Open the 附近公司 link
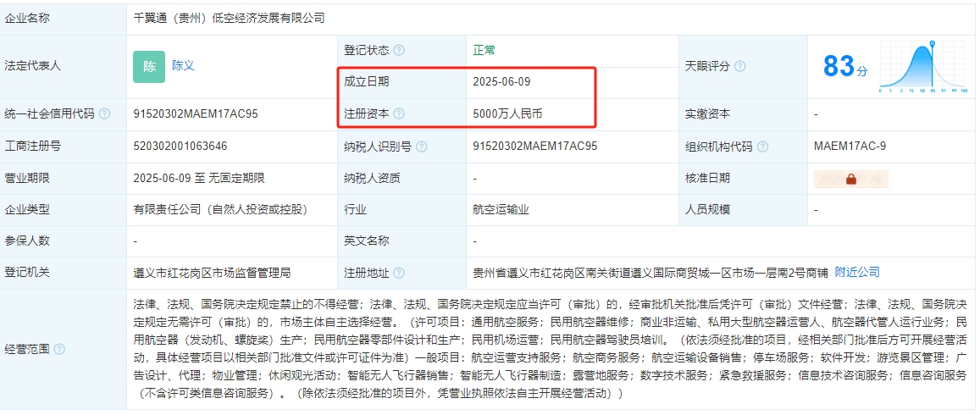 point(857,272)
